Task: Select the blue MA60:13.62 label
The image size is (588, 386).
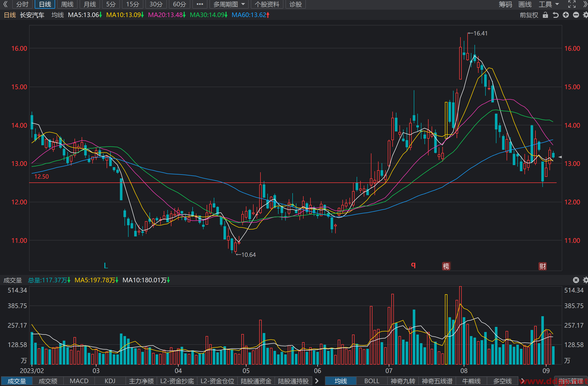Action: click(x=251, y=15)
